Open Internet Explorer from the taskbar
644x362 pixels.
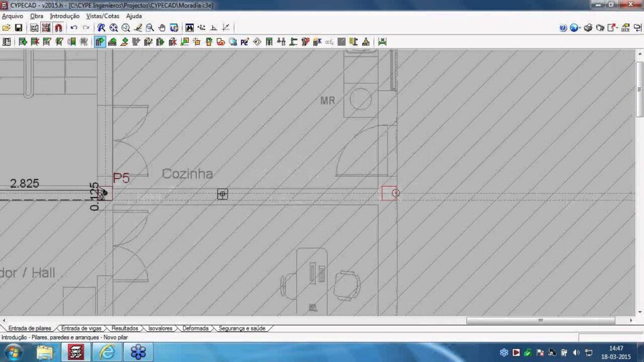click(x=107, y=352)
